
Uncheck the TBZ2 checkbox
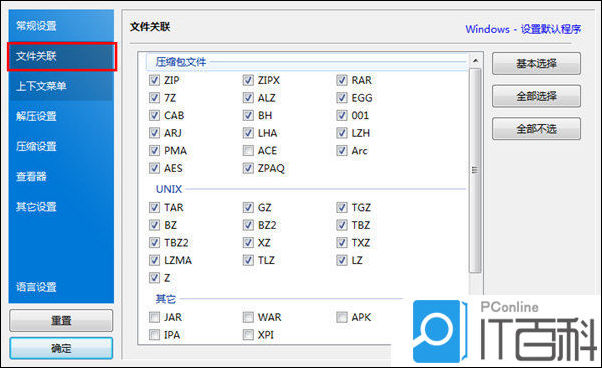[154, 243]
